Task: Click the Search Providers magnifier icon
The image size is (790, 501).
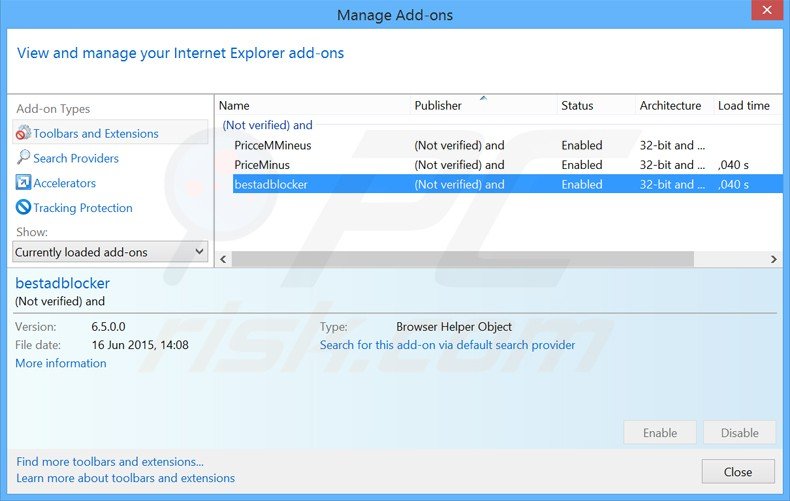Action: click(x=23, y=158)
